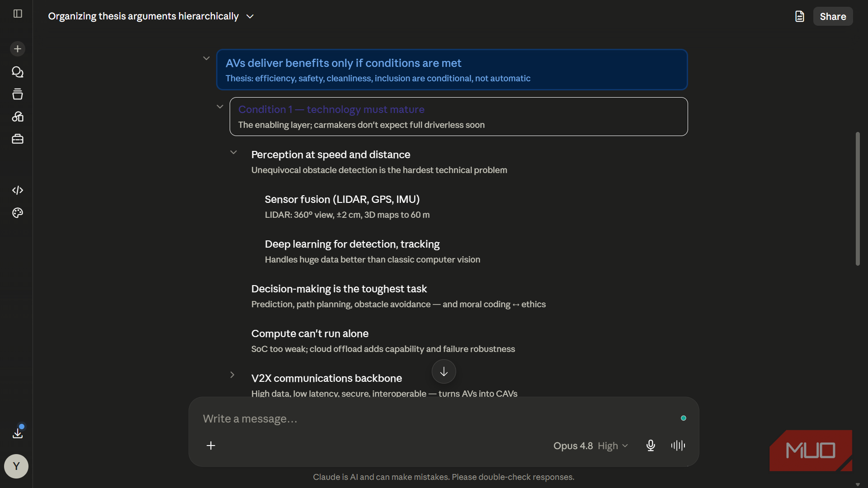Click the download icon with notification dot
Image resolution: width=868 pixels, height=488 pixels.
tap(18, 433)
